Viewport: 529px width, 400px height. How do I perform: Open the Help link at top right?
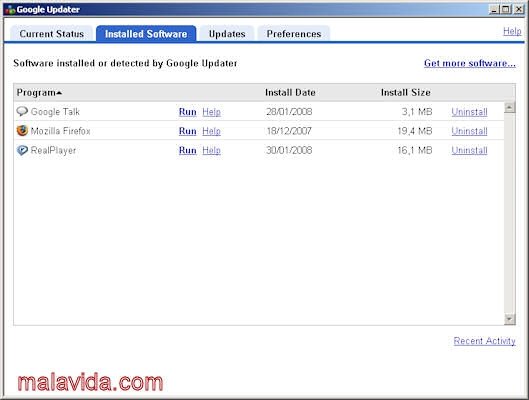point(512,31)
